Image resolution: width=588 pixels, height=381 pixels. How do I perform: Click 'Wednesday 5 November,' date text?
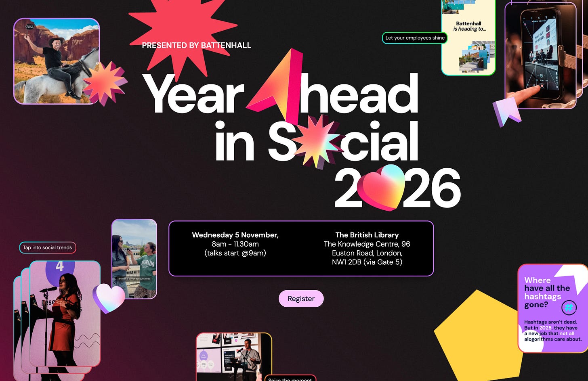pyautogui.click(x=235, y=235)
